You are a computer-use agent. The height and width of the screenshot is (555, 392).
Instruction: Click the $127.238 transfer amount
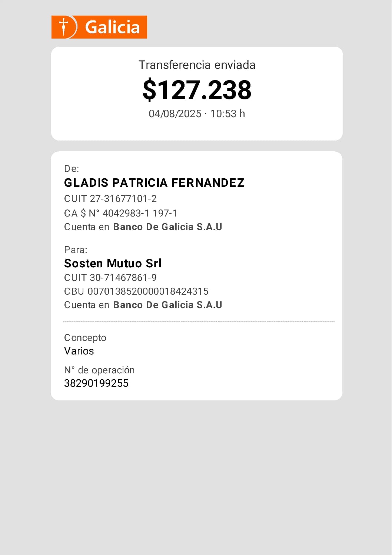[x=197, y=90]
